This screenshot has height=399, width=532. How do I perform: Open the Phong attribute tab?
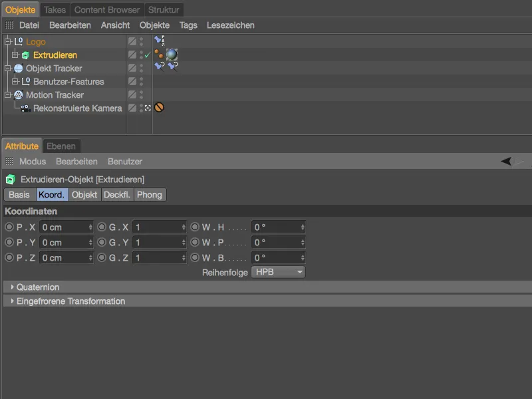pyautogui.click(x=150, y=195)
